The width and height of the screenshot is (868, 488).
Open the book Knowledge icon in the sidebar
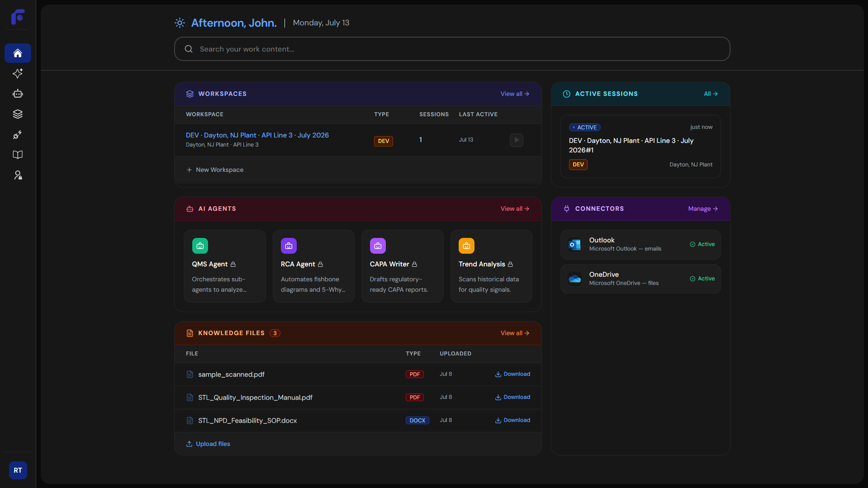[x=18, y=155]
